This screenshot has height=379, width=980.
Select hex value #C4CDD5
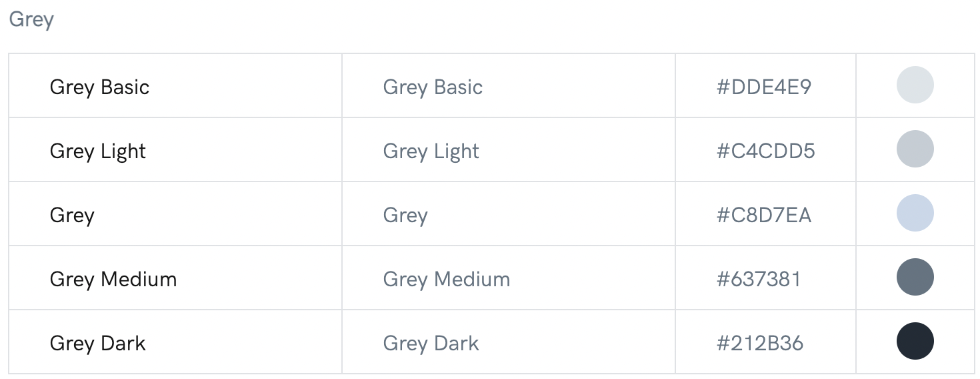point(765,151)
